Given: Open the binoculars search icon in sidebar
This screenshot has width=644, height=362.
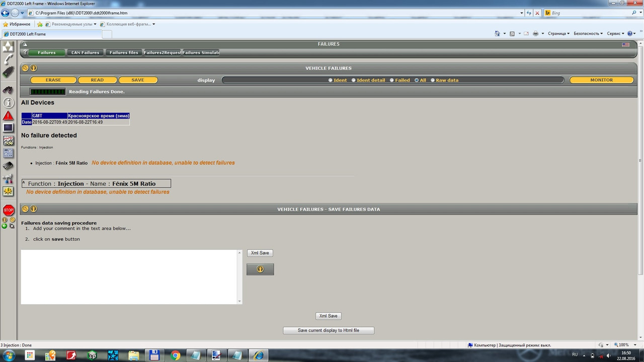Looking at the screenshot, I should click(x=8, y=90).
